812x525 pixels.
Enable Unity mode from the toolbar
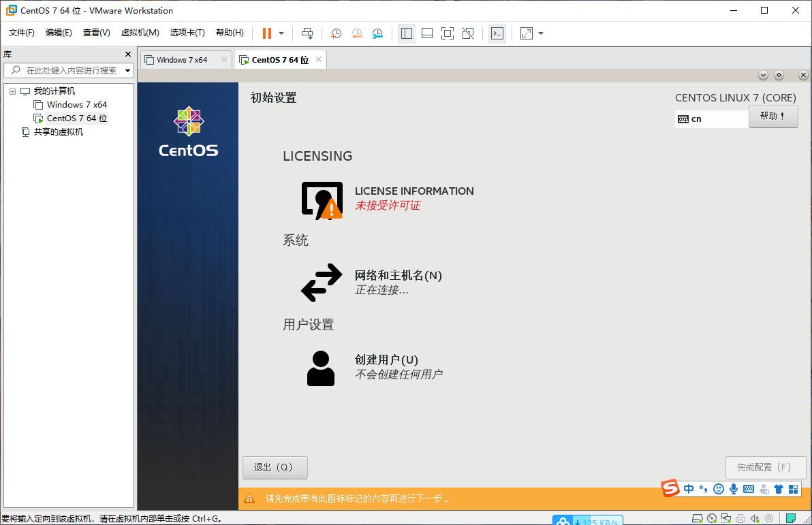point(468,33)
